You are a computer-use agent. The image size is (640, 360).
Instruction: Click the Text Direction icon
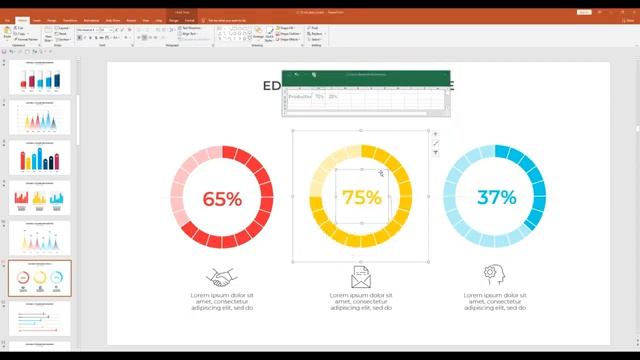[180, 28]
